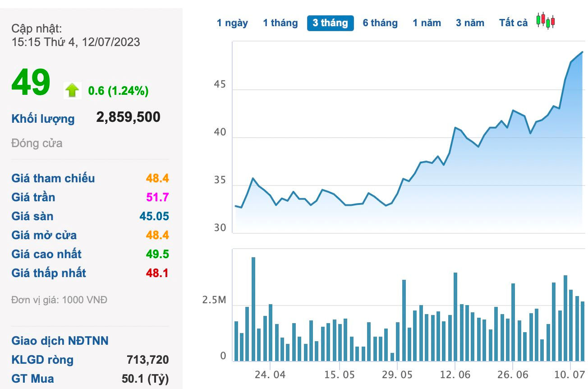Click the 'Giá mở cửa' label
The height and width of the screenshot is (389, 588).
[44, 235]
